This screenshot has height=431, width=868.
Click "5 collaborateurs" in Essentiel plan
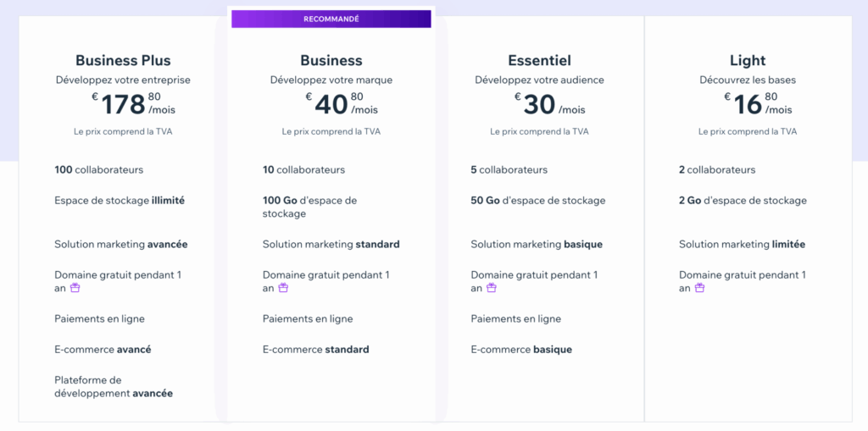[509, 169]
